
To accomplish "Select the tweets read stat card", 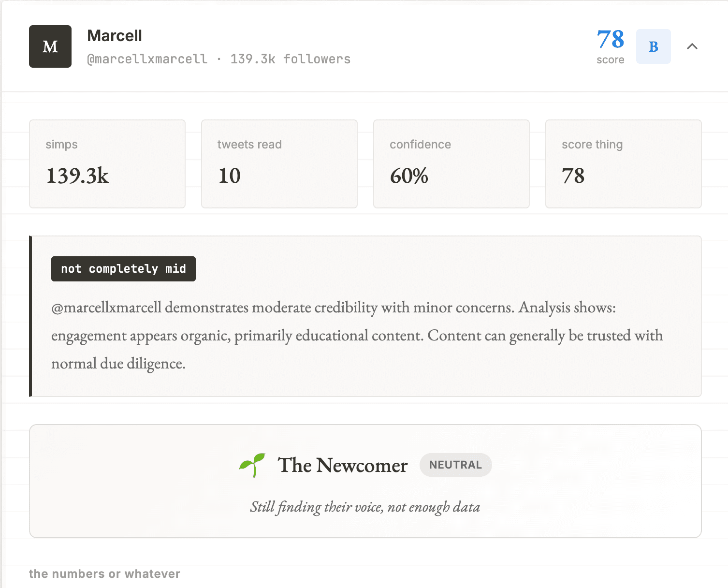I will tap(279, 164).
